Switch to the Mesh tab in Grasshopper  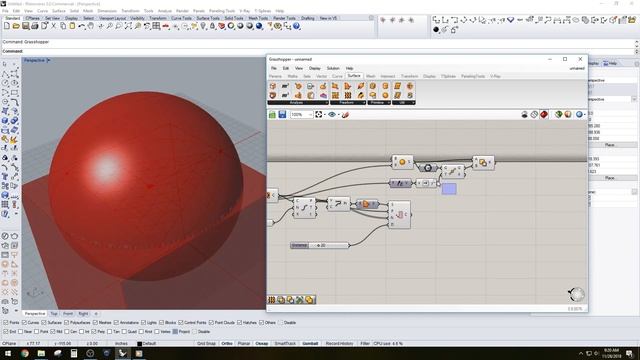click(x=371, y=76)
